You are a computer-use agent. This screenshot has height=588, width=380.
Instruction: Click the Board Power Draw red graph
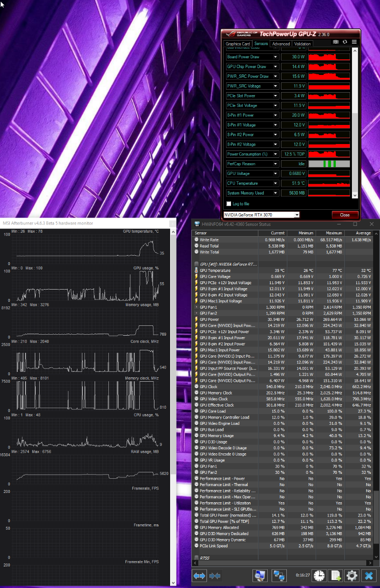329,57
